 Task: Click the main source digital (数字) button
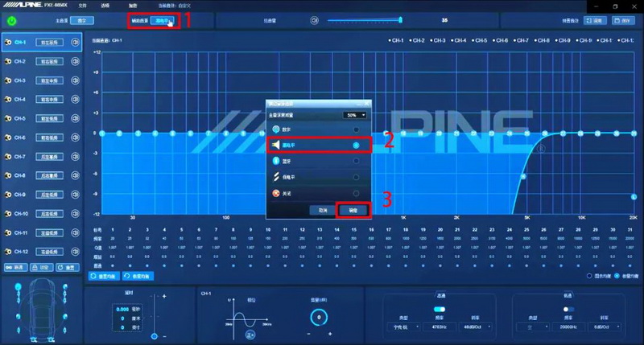82,21
